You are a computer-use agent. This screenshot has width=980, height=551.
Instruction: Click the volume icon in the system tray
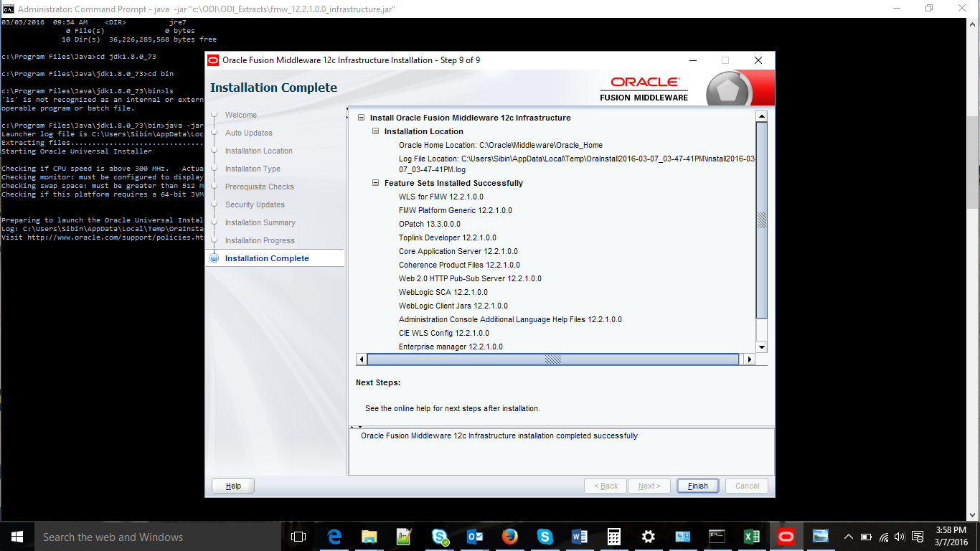[900, 536]
